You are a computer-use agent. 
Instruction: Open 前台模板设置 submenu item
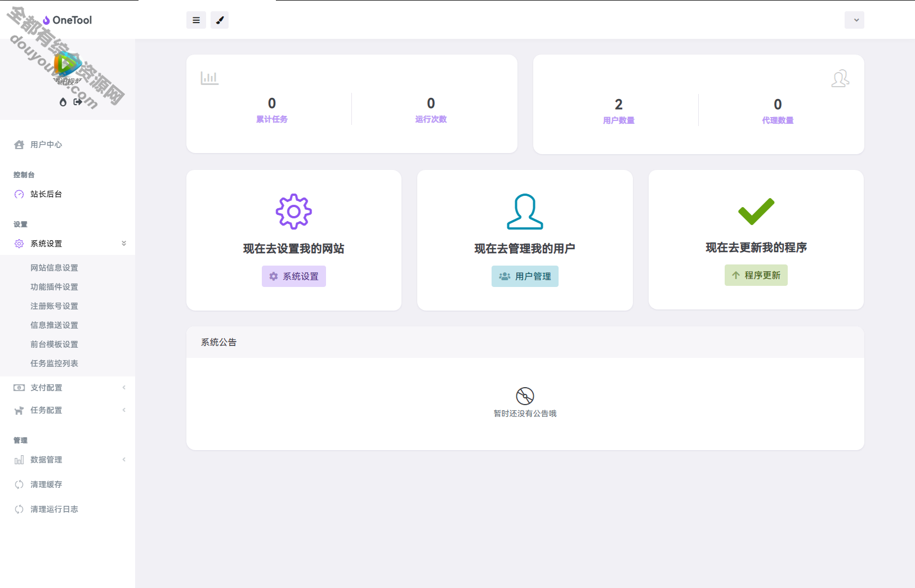pos(54,344)
